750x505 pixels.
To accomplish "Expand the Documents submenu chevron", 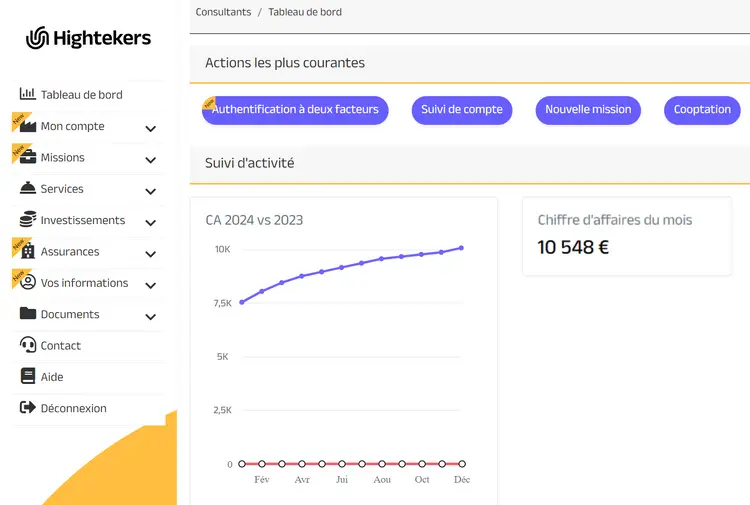I will [x=150, y=316].
